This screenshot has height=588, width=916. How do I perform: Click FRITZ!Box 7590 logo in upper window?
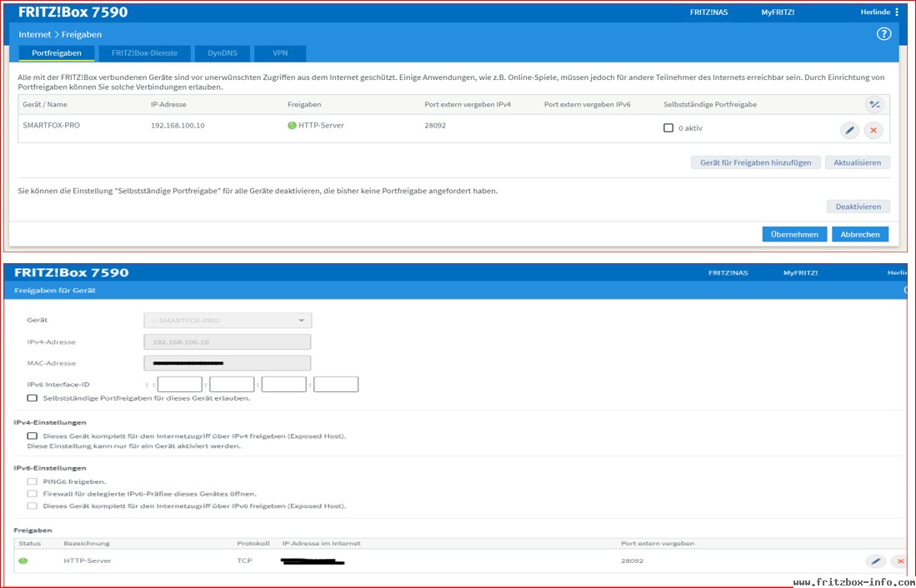(73, 12)
